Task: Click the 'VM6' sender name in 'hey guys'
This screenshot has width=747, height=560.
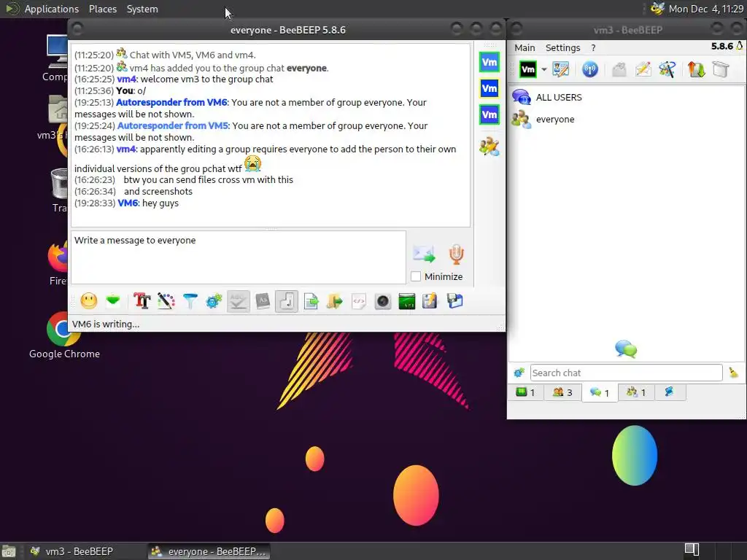Action: click(x=128, y=203)
